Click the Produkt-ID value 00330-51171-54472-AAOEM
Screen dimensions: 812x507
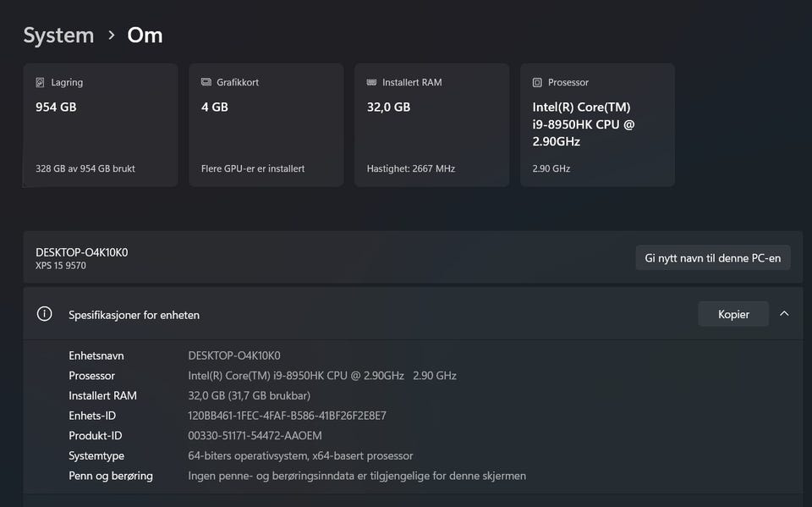coord(266,436)
